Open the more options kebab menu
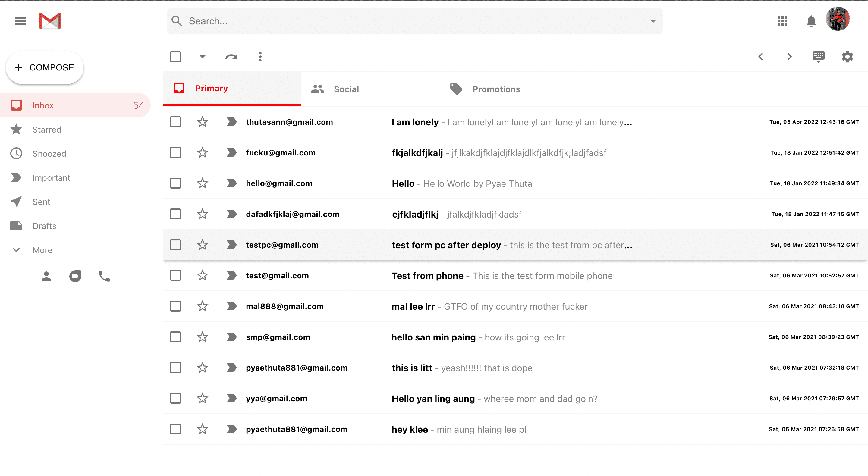This screenshot has height=476, width=868. tap(259, 56)
